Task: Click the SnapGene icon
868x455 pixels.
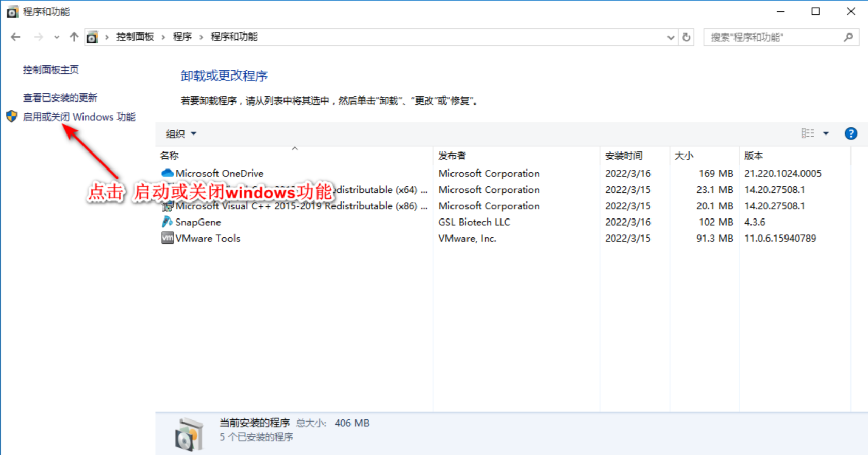Action: 167,222
